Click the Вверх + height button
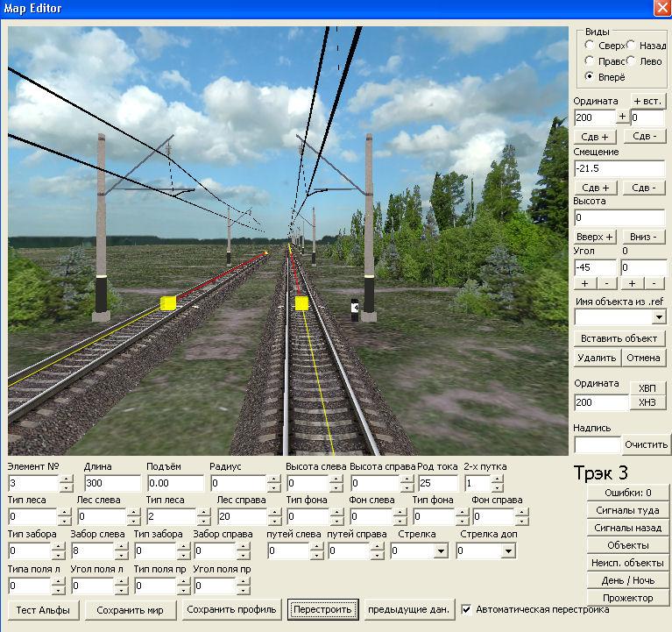Image resolution: width=672 pixels, height=632 pixels. pyautogui.click(x=596, y=237)
